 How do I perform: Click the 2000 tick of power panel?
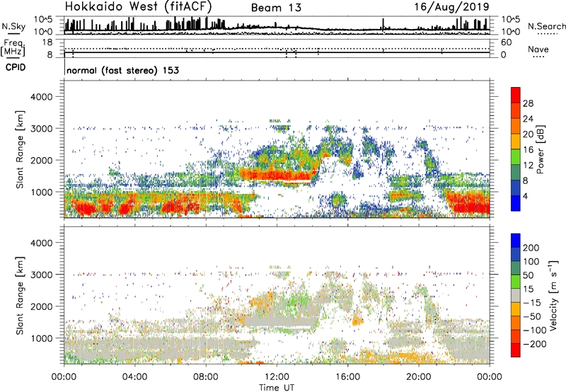[41, 160]
